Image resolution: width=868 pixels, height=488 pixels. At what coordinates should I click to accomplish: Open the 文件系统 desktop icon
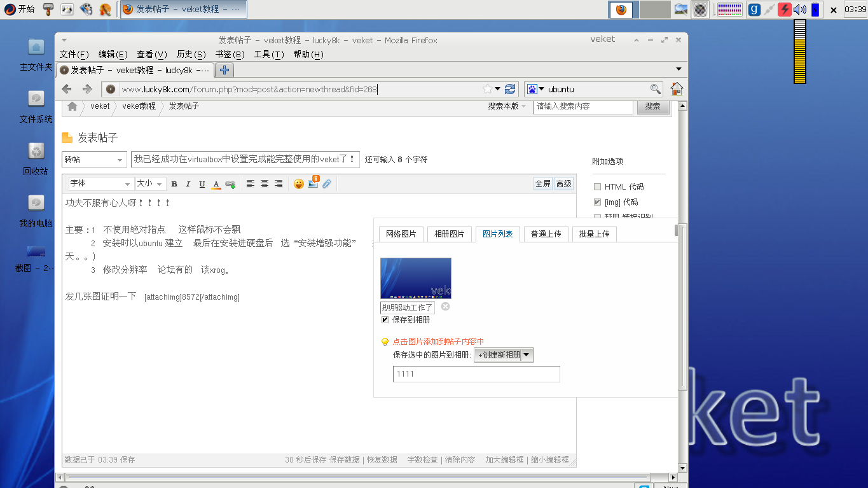tap(36, 107)
